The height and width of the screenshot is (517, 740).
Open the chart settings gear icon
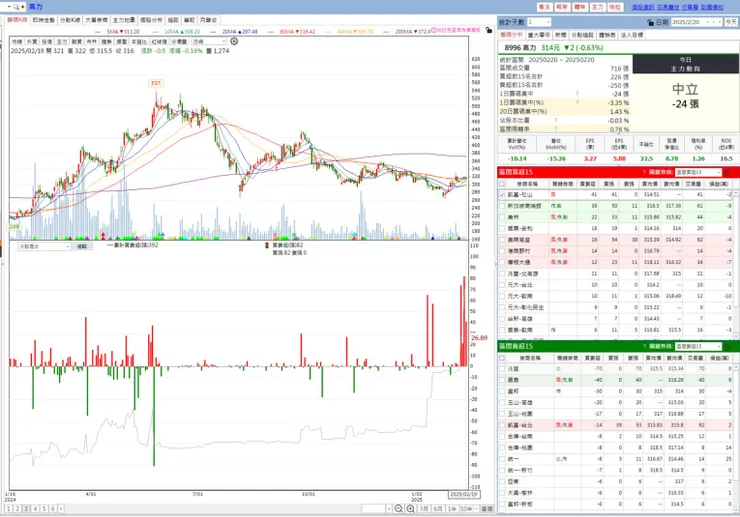coord(234,41)
